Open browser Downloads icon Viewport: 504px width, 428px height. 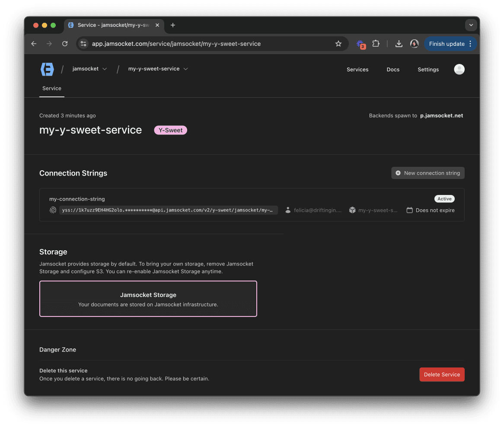click(399, 44)
